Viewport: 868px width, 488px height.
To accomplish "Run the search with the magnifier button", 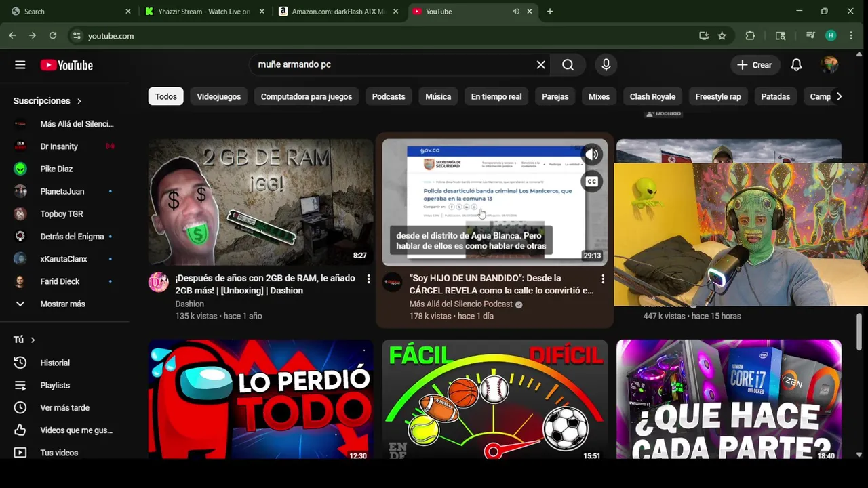I will (568, 64).
